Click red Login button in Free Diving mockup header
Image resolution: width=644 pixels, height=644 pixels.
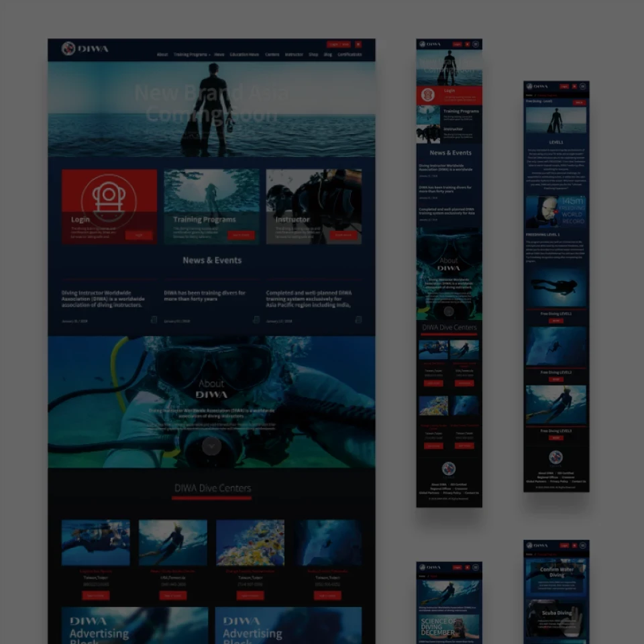(x=564, y=87)
